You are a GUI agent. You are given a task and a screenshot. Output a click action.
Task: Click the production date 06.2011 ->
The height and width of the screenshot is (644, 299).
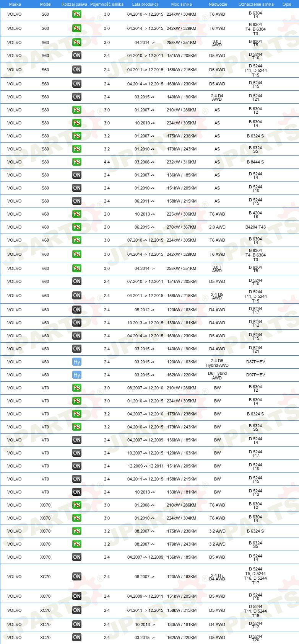tap(145, 201)
